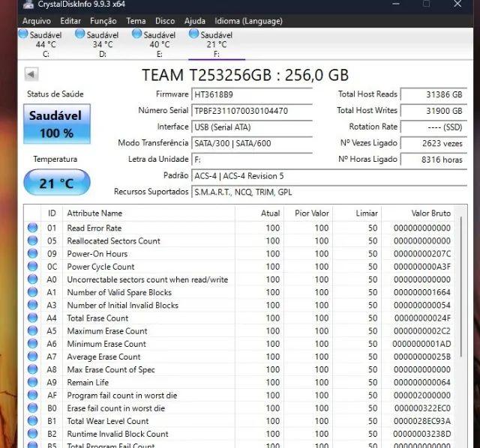Click the 21 °C temperature button
The width and height of the screenshot is (480, 448).
(57, 183)
